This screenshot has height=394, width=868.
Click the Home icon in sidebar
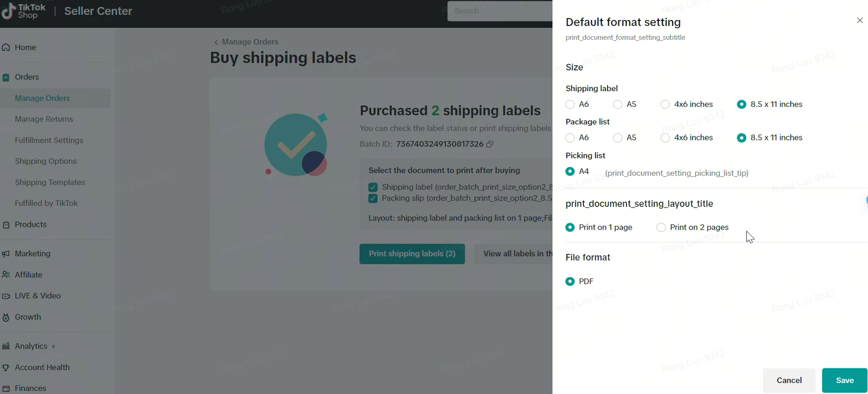[x=6, y=47]
